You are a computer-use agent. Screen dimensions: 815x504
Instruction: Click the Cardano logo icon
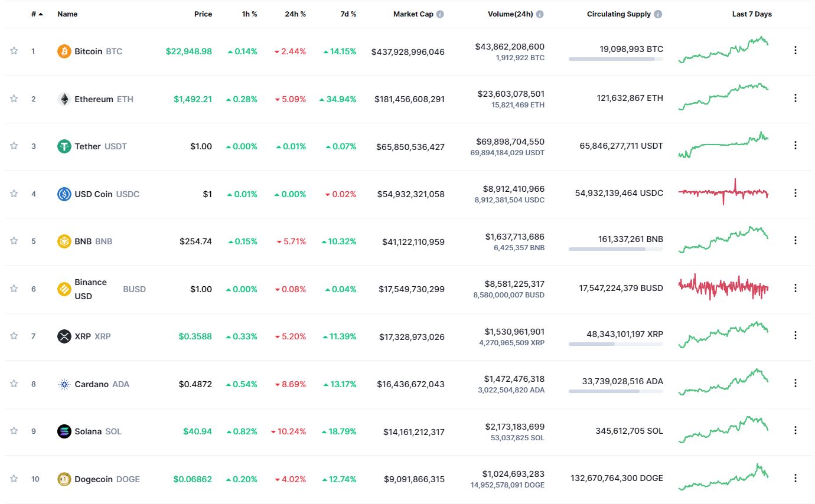tap(64, 384)
